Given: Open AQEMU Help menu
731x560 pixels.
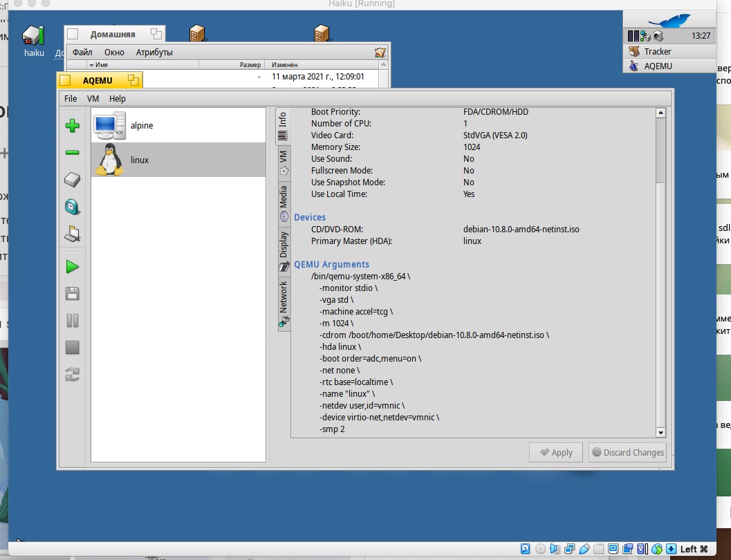Looking at the screenshot, I should click(118, 98).
